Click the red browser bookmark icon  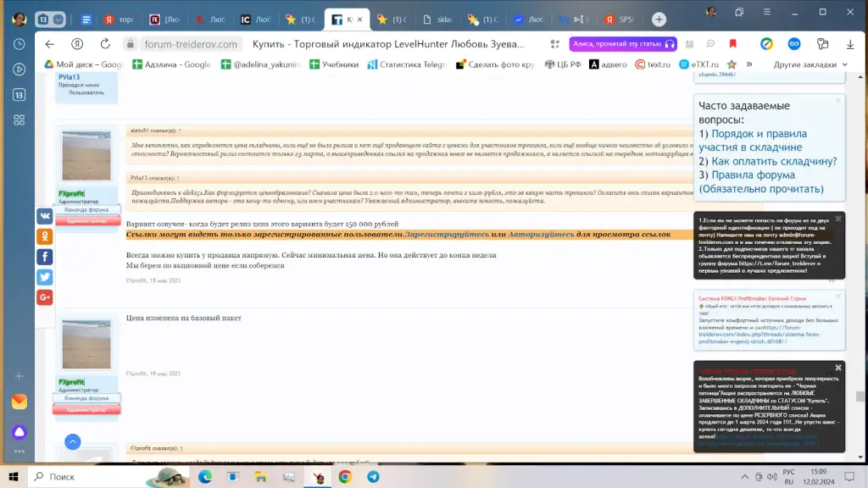click(733, 44)
